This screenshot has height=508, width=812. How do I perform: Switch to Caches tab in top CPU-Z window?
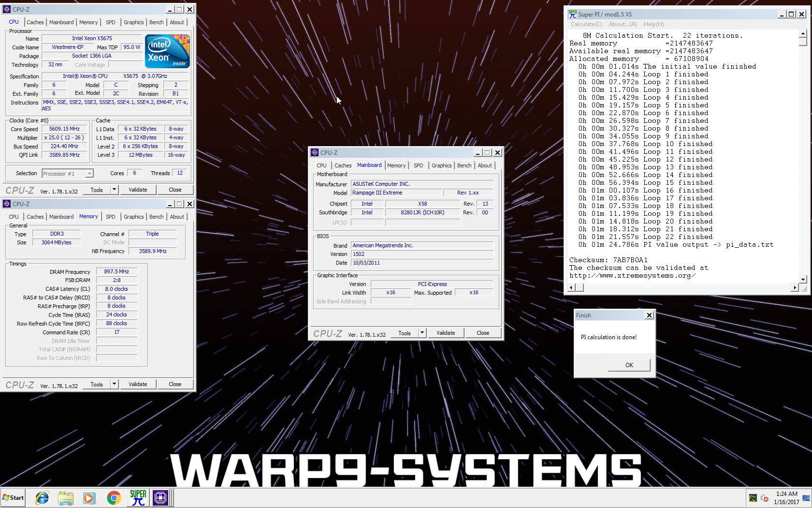(x=35, y=22)
